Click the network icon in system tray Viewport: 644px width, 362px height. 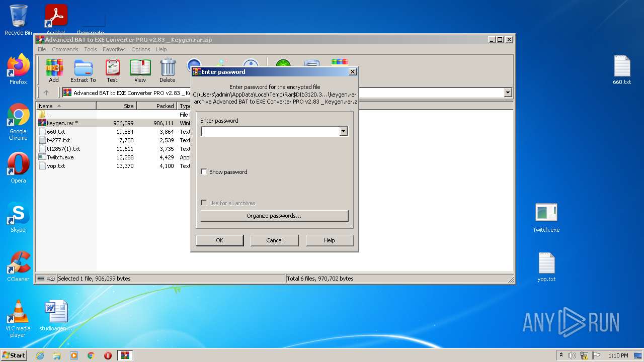click(x=584, y=355)
